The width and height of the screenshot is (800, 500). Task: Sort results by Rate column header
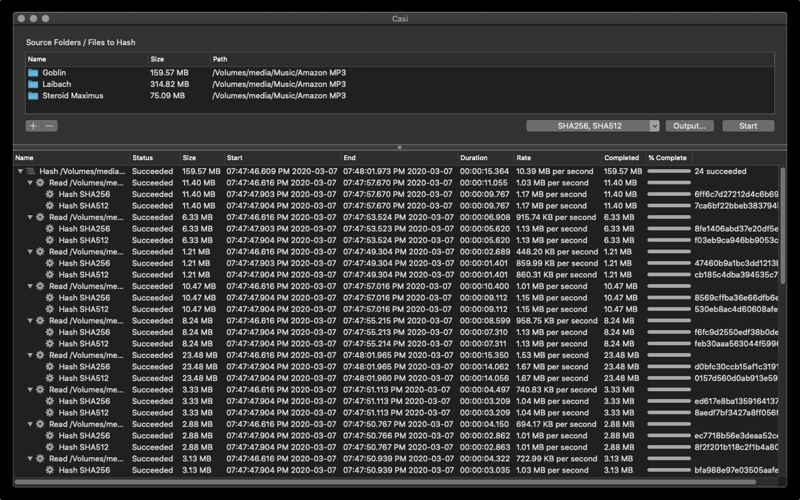(x=523, y=158)
